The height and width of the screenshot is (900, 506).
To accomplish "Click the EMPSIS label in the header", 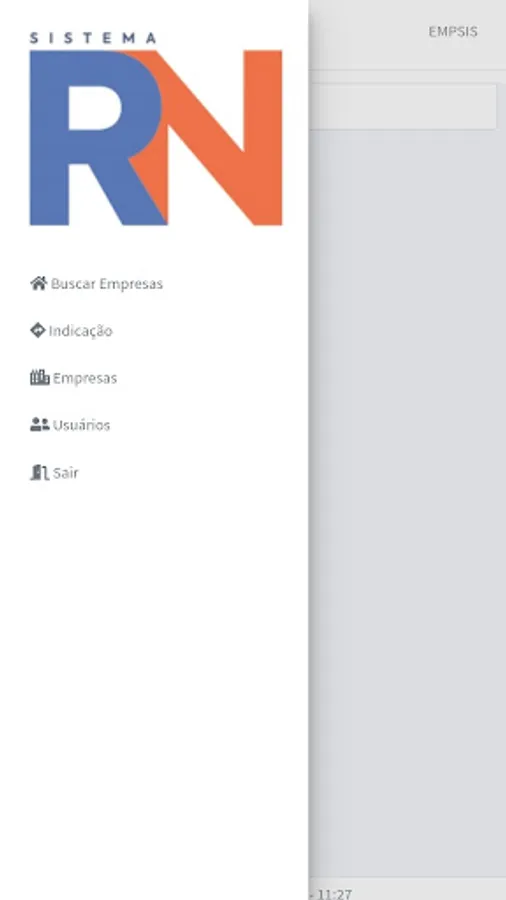I will tap(453, 32).
